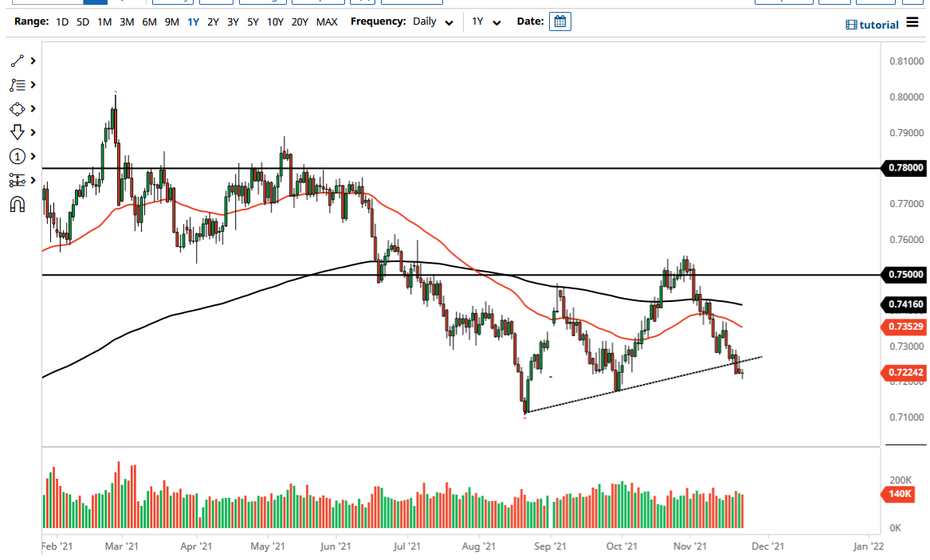Viewport: 930px width, 560px height.
Task: Select the numbered marker tool
Action: 17,156
